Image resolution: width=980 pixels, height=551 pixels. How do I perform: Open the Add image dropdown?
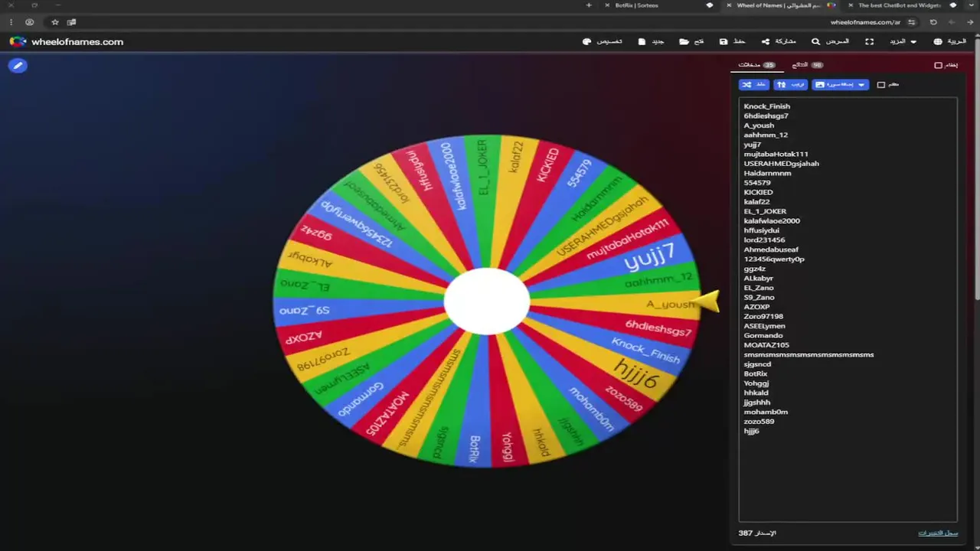840,85
